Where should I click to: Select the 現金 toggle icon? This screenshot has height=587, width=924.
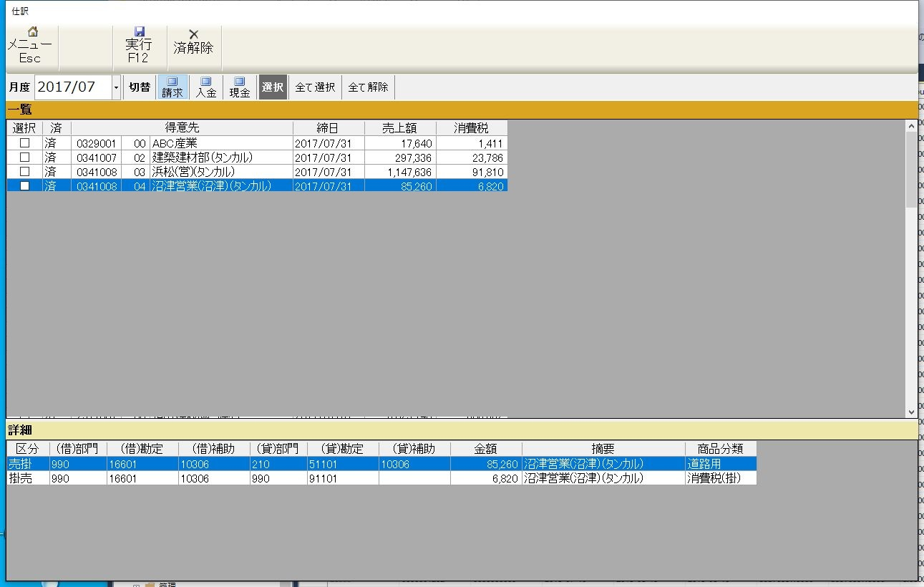point(240,82)
